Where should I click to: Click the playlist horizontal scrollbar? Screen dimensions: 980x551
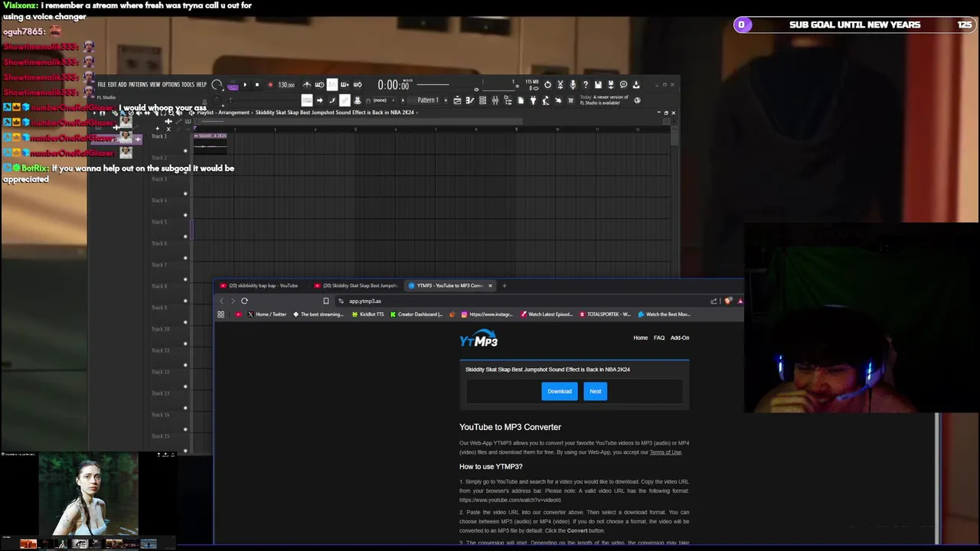point(360,121)
